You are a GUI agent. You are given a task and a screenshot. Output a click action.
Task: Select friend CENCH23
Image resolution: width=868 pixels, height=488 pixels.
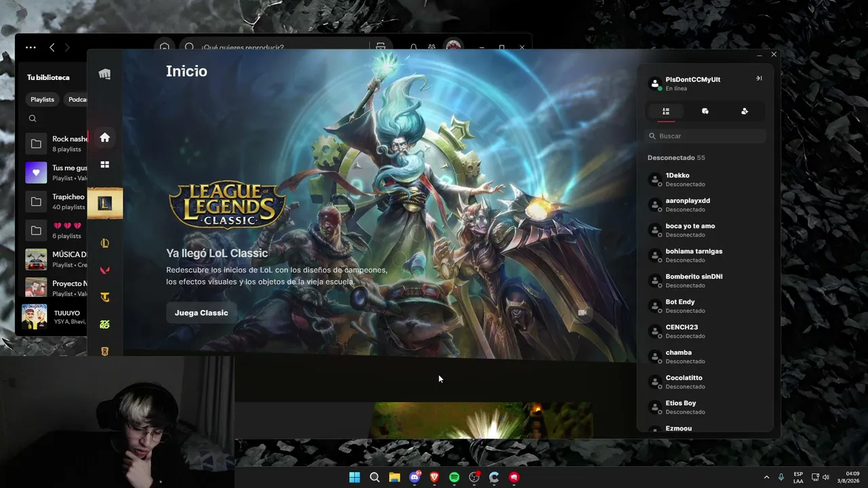(705, 331)
